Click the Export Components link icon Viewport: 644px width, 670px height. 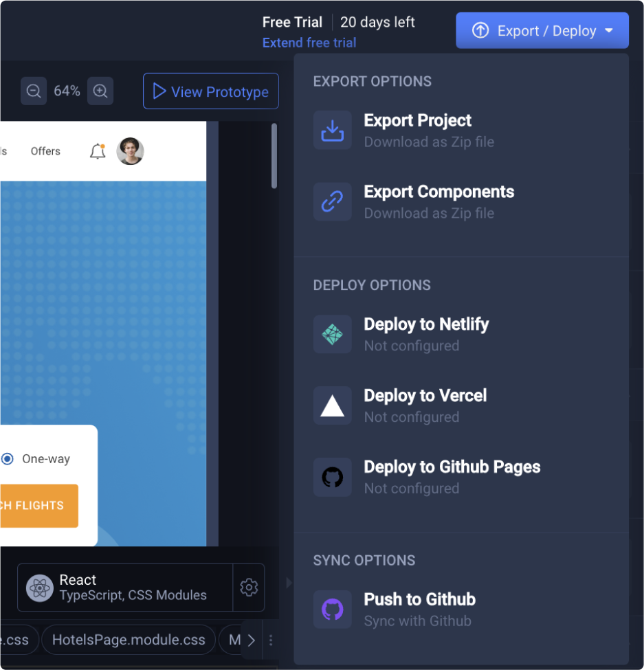pos(332,201)
